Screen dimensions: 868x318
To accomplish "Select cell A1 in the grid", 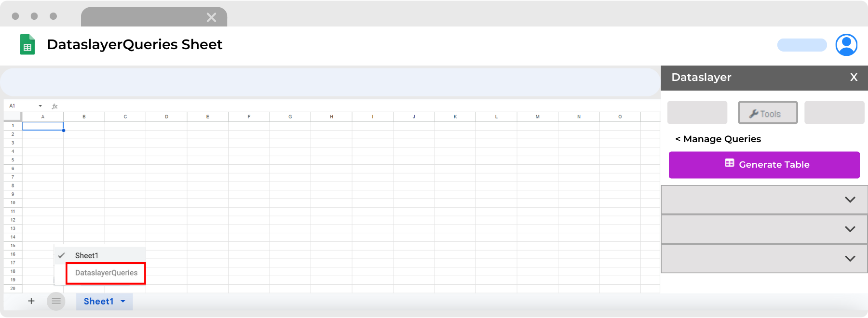I will tap(43, 126).
